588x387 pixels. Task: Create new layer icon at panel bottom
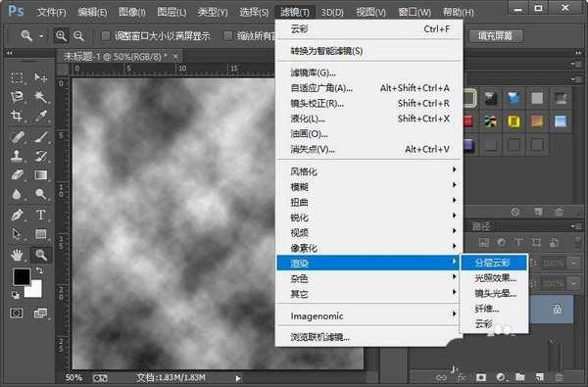click(x=539, y=377)
